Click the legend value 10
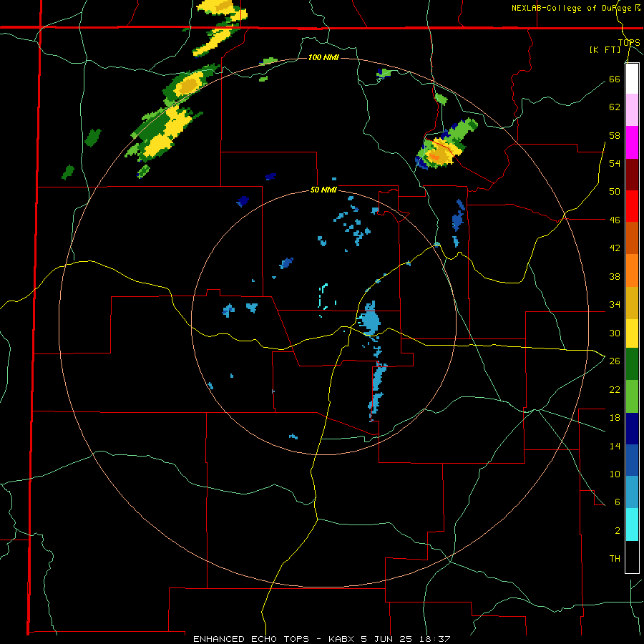The image size is (644, 644). click(x=615, y=474)
